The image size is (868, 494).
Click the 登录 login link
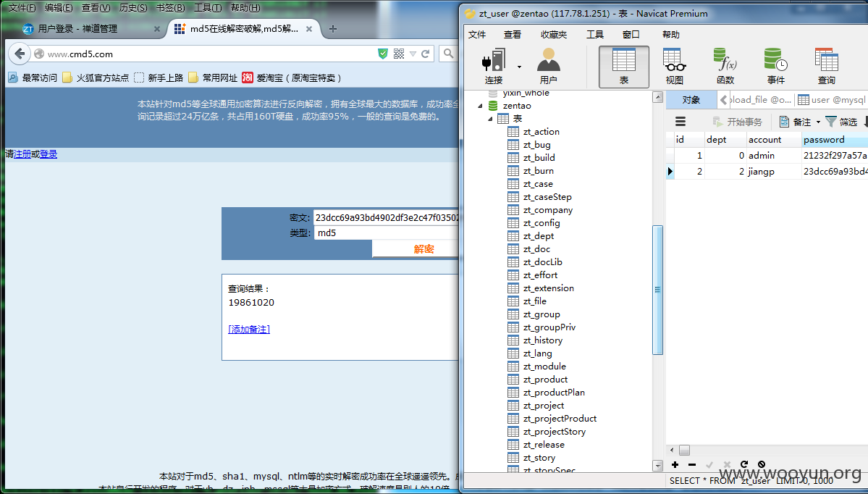tap(49, 154)
